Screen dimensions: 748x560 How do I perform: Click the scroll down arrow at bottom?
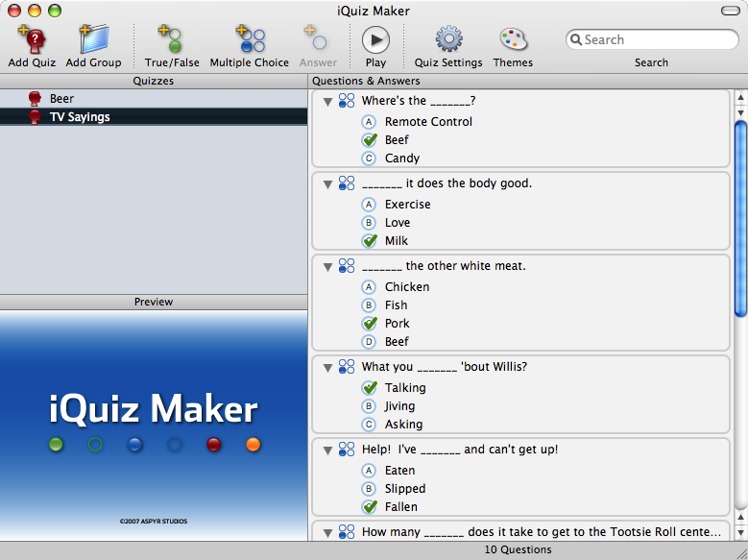click(x=741, y=533)
